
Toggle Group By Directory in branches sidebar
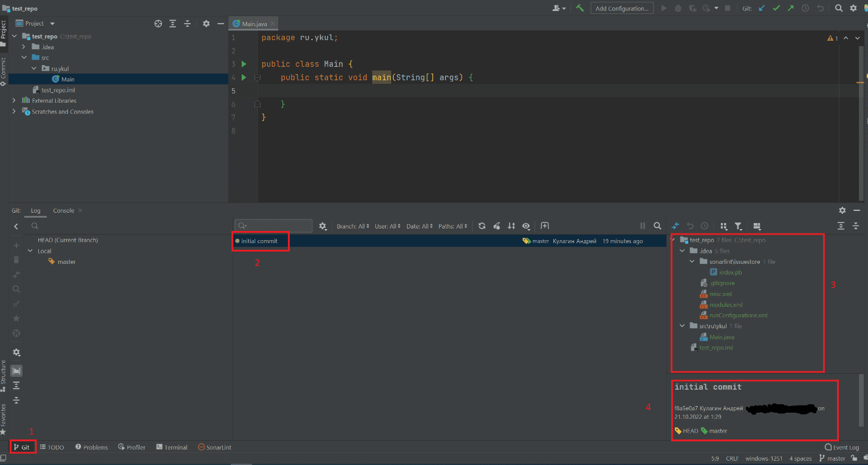[16, 370]
